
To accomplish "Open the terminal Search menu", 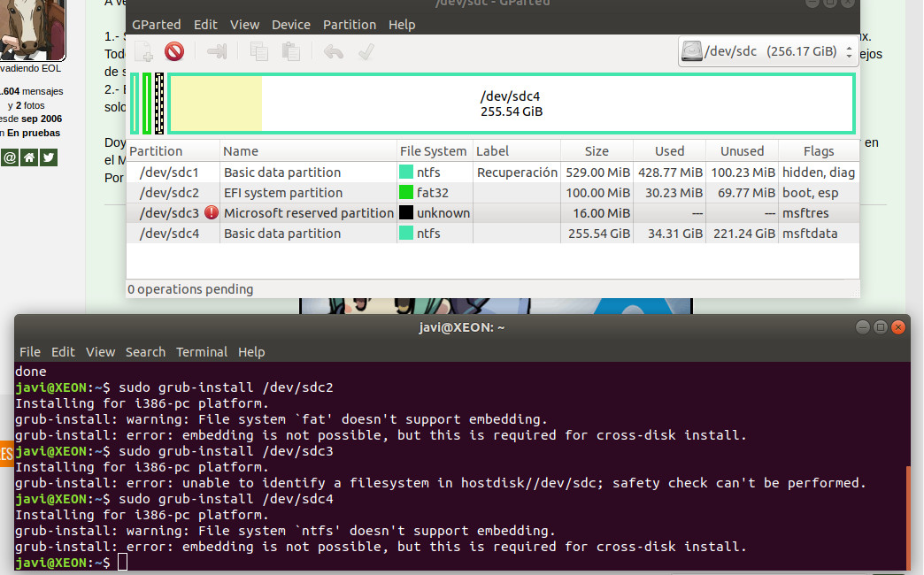I will [x=145, y=352].
